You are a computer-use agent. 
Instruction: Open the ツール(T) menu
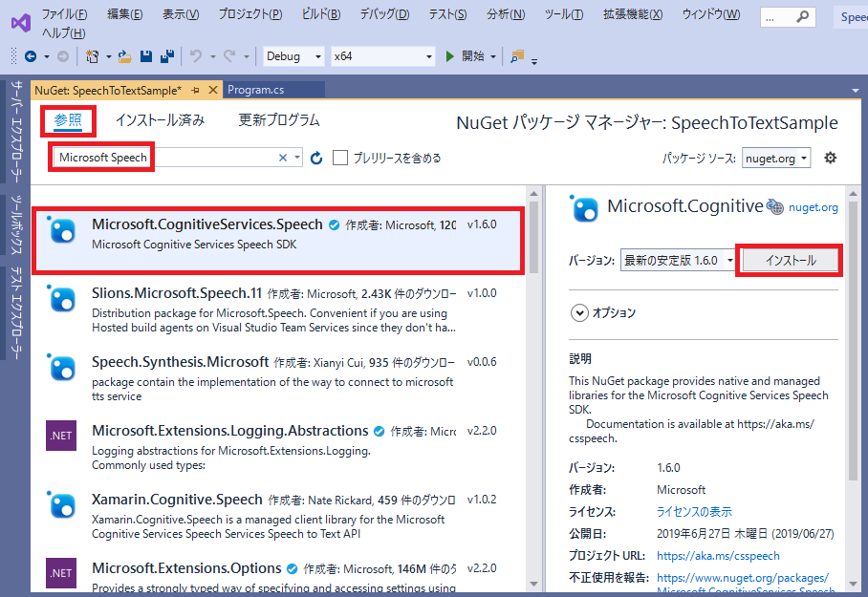[564, 14]
